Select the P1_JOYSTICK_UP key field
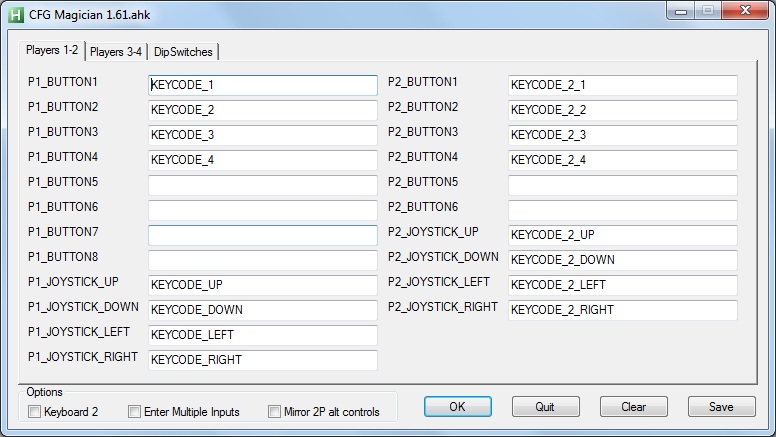 (262, 285)
